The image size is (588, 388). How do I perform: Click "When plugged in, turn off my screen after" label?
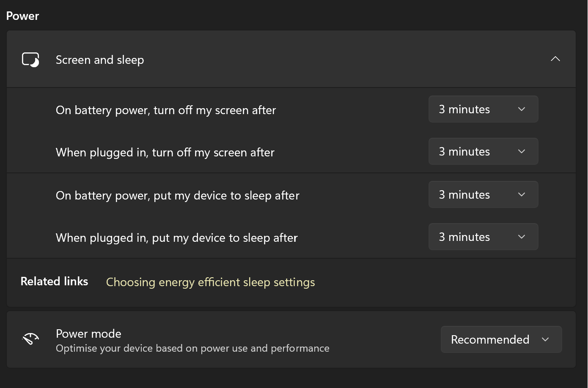pos(165,153)
